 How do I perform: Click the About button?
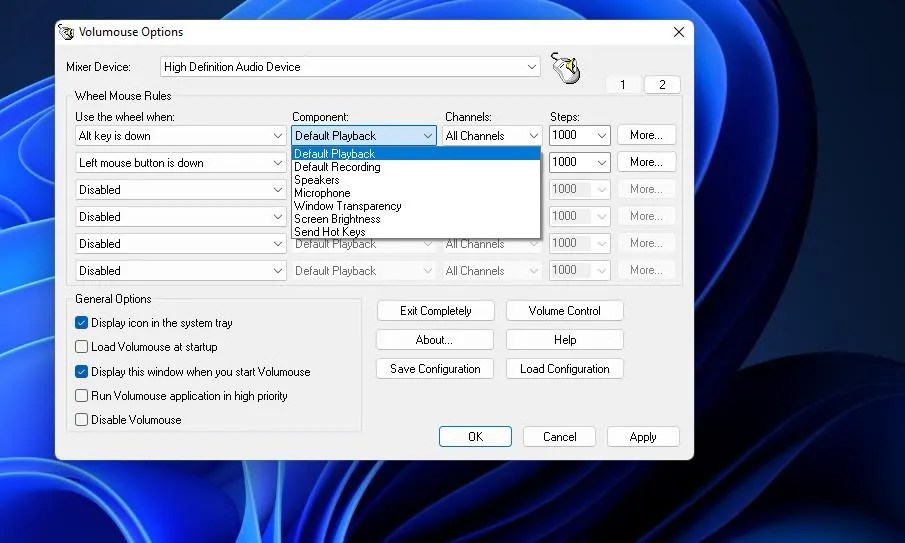(435, 340)
